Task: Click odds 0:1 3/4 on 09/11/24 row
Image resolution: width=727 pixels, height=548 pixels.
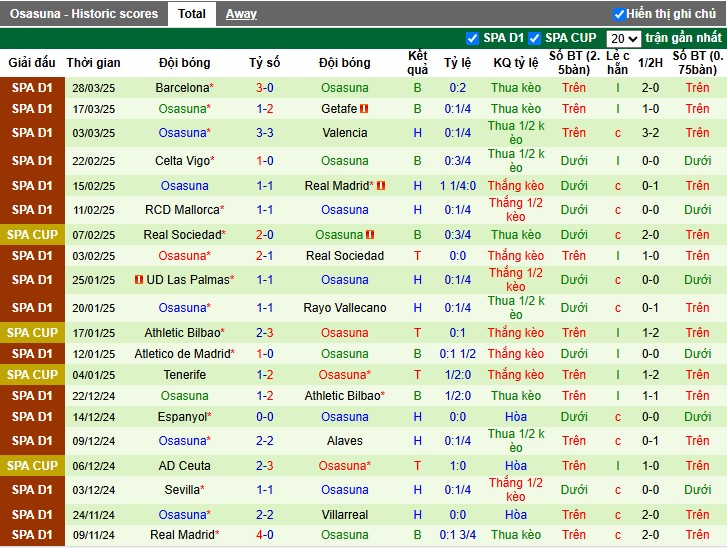Action: 458,535
